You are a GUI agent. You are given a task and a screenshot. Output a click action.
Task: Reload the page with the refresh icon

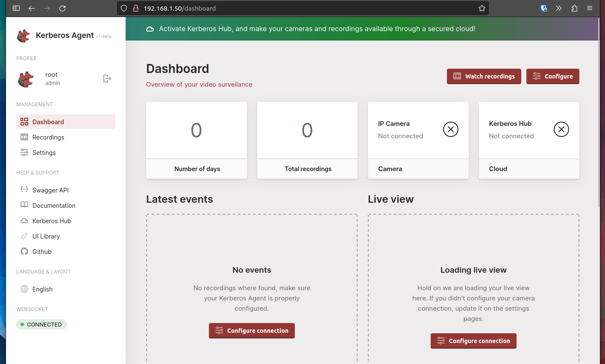point(62,8)
